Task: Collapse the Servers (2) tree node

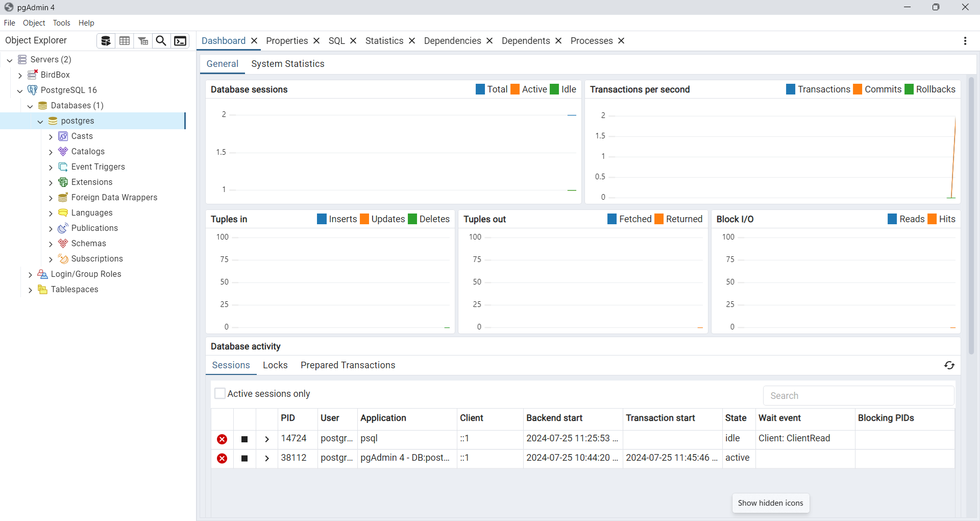Action: click(x=10, y=60)
